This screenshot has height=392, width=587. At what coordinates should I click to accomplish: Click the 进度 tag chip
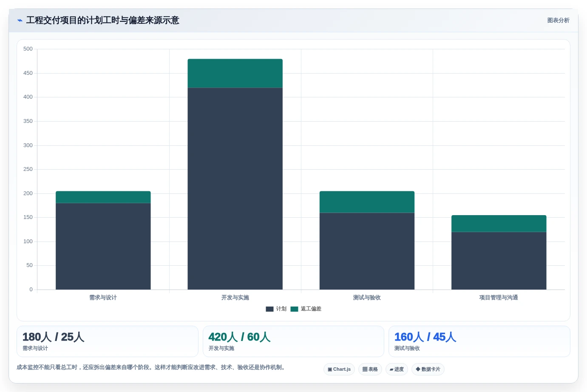[x=397, y=369]
